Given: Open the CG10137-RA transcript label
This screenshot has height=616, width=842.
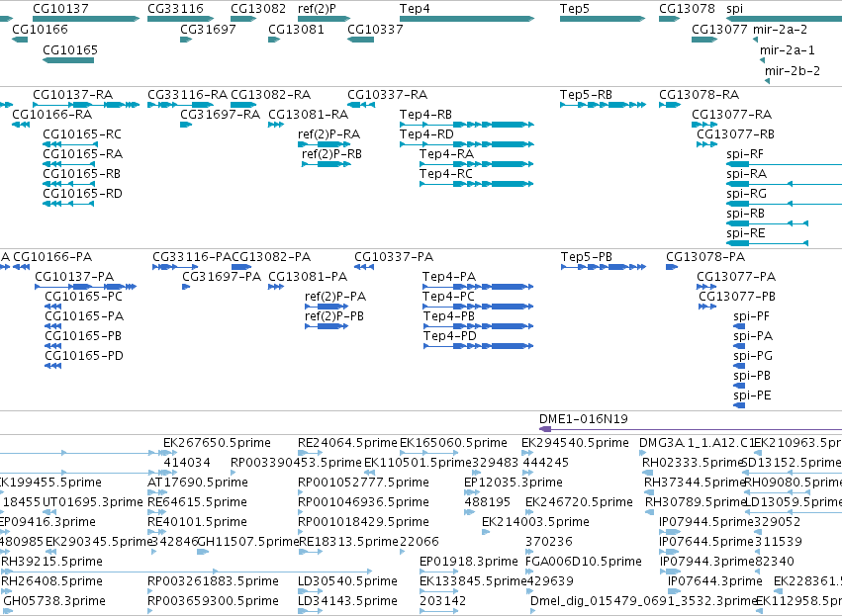Looking at the screenshot, I should pyautogui.click(x=72, y=95).
